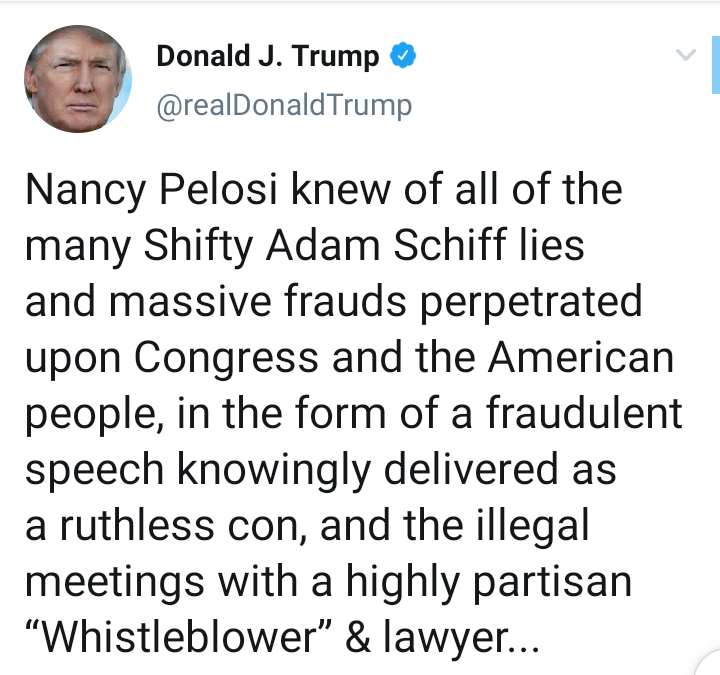Open the @realDonaldTrump handle link
This screenshot has width=720, height=675.
pyautogui.click(x=284, y=105)
